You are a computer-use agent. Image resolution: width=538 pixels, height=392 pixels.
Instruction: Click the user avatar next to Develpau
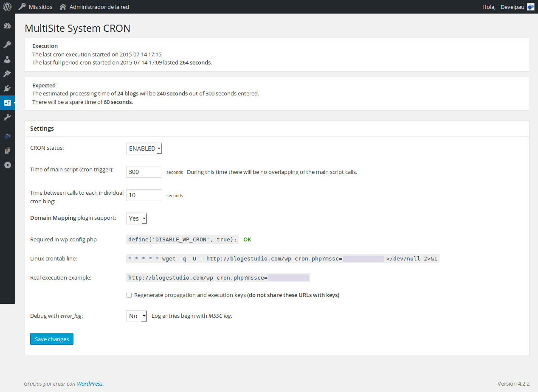[530, 7]
